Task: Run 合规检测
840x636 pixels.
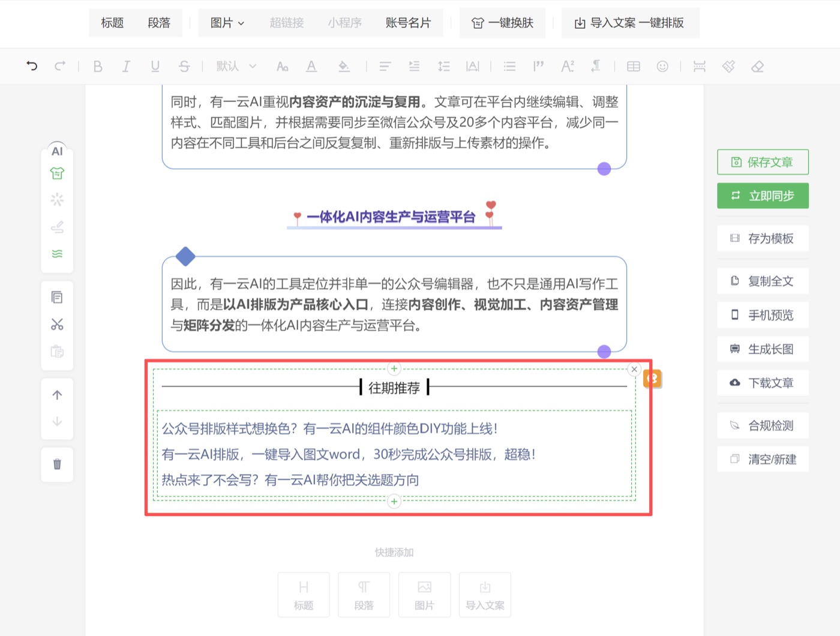Action: point(763,425)
